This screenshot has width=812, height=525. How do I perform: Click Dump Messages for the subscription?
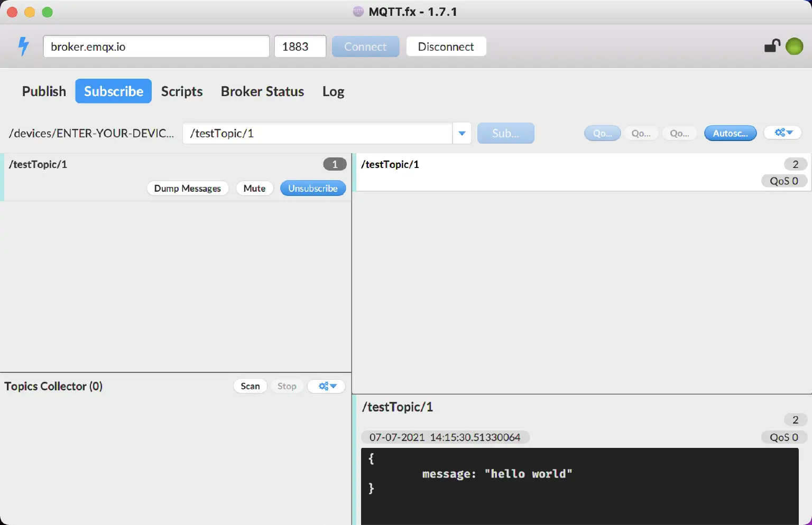pyautogui.click(x=188, y=188)
